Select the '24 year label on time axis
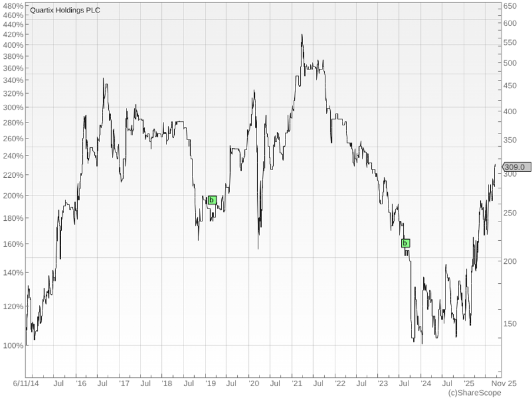 pyautogui.click(x=425, y=383)
